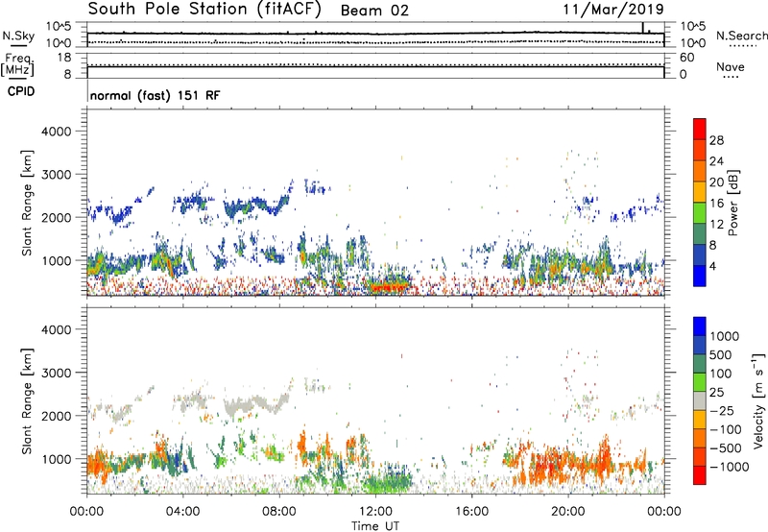
Task: Click the velocity panel's 'Slant Range [km]' label
Action: (x=27, y=401)
